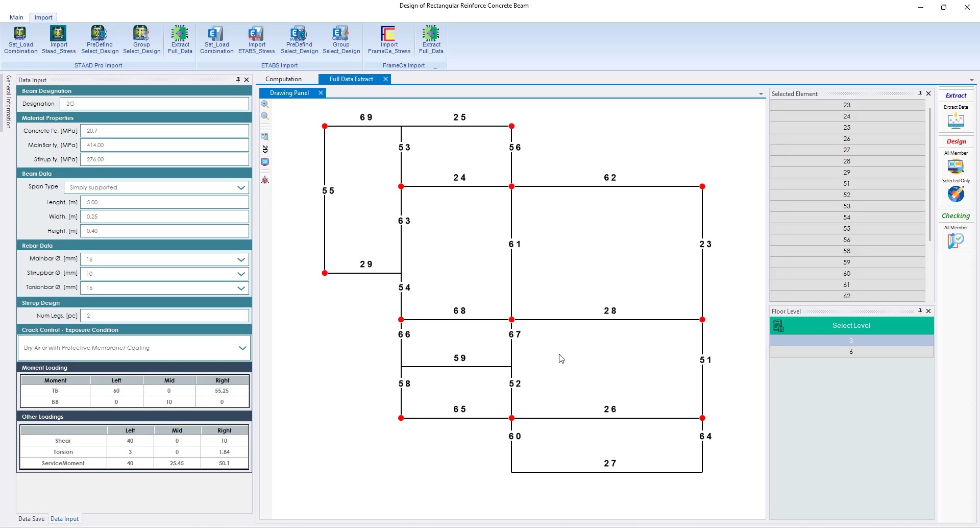Screen dimensions: 980x528
Task: Select the Data Save bottom tab
Action: click(x=31, y=519)
